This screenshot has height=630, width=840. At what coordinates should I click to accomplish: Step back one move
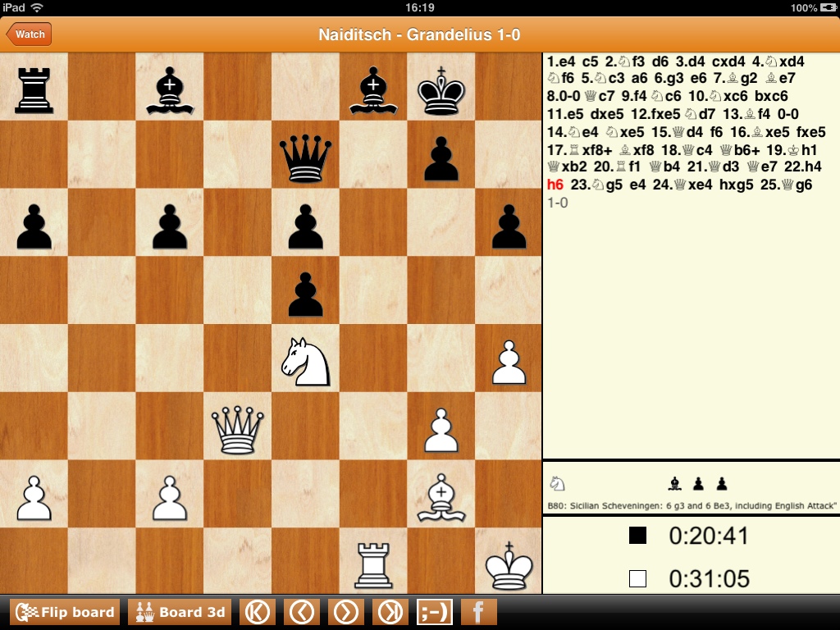[302, 612]
